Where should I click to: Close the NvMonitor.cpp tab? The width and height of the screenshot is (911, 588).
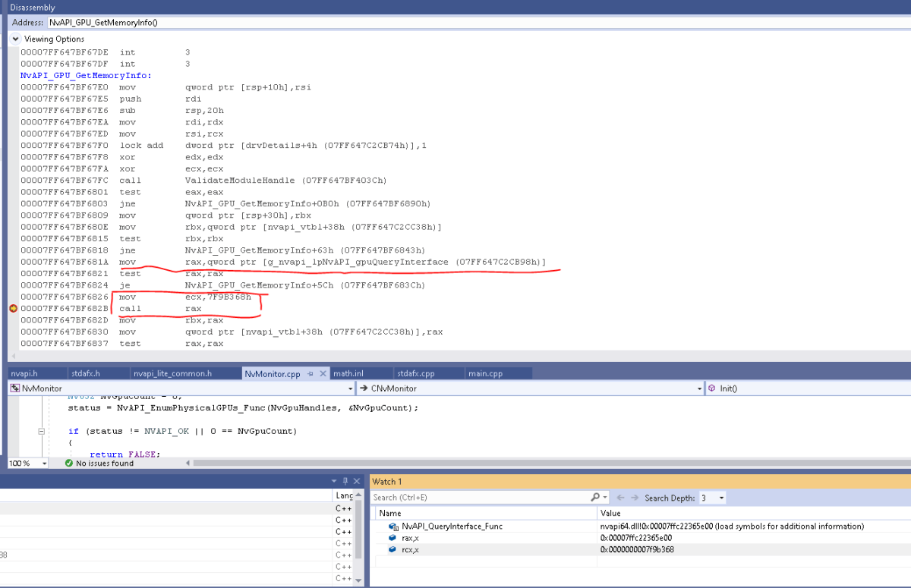pyautogui.click(x=323, y=373)
